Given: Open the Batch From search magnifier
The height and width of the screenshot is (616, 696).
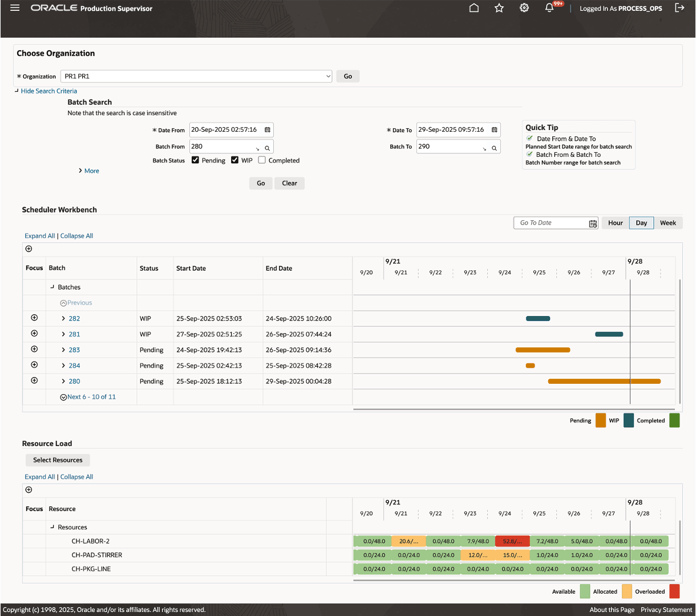Looking at the screenshot, I should click(267, 147).
